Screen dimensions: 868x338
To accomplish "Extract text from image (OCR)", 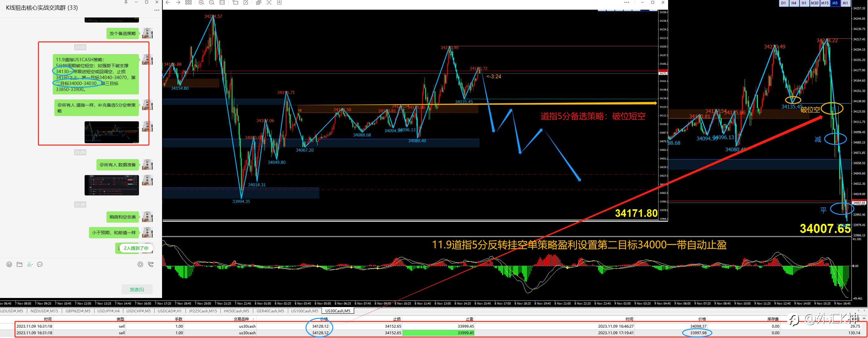I will point(269,3).
